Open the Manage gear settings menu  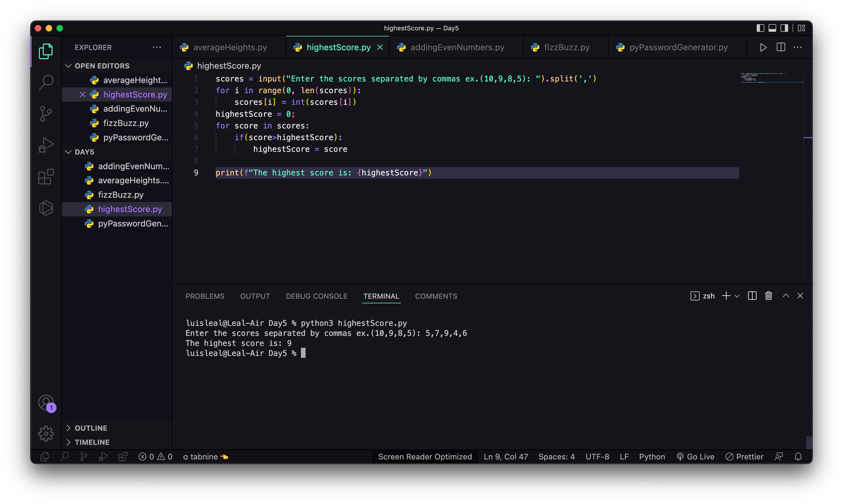[46, 434]
